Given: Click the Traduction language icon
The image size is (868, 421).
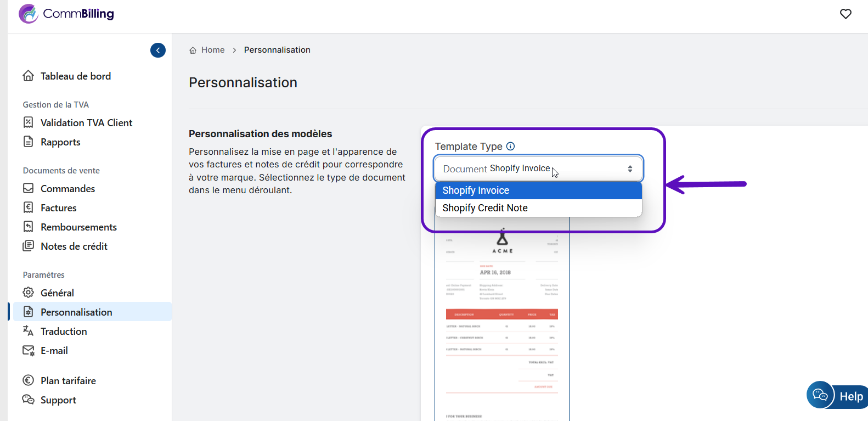Looking at the screenshot, I should (x=29, y=331).
